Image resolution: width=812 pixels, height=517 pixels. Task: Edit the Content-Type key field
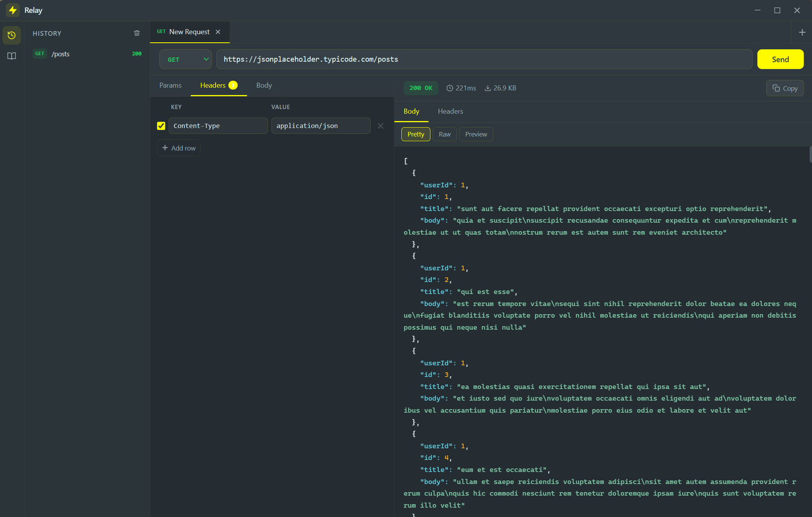(218, 126)
